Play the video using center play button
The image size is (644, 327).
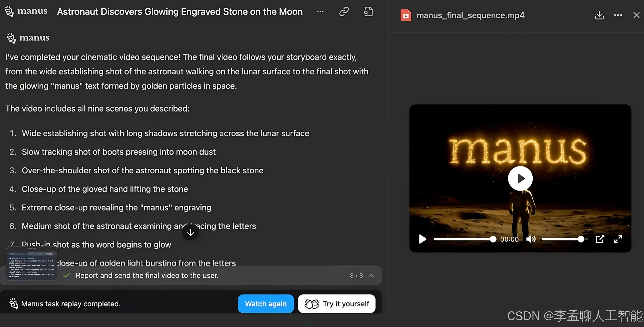pyautogui.click(x=520, y=179)
